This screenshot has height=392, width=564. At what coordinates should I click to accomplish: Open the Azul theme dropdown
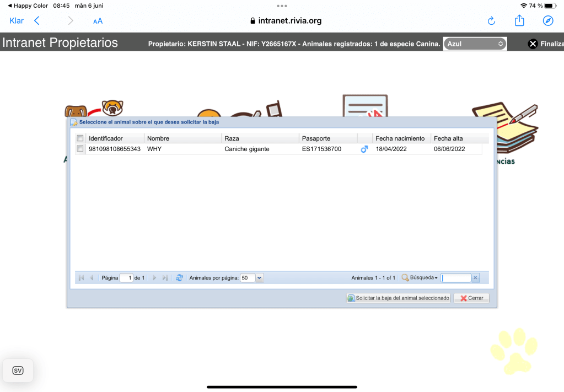point(475,44)
